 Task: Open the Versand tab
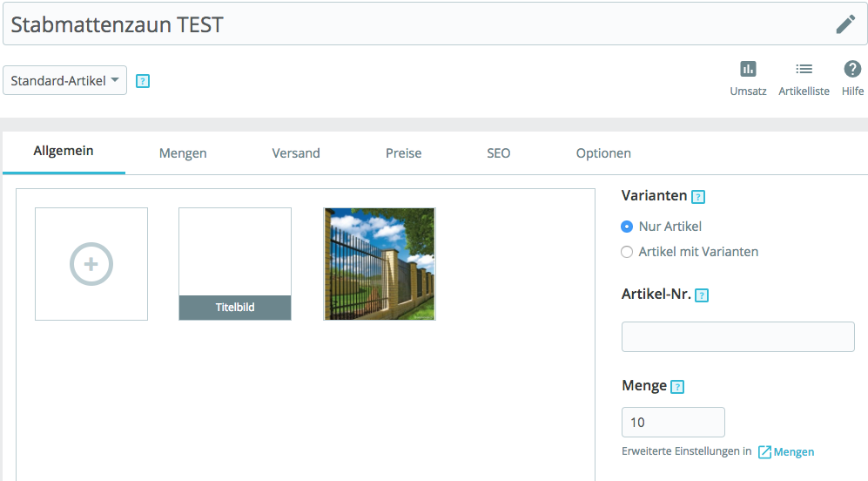coord(296,153)
